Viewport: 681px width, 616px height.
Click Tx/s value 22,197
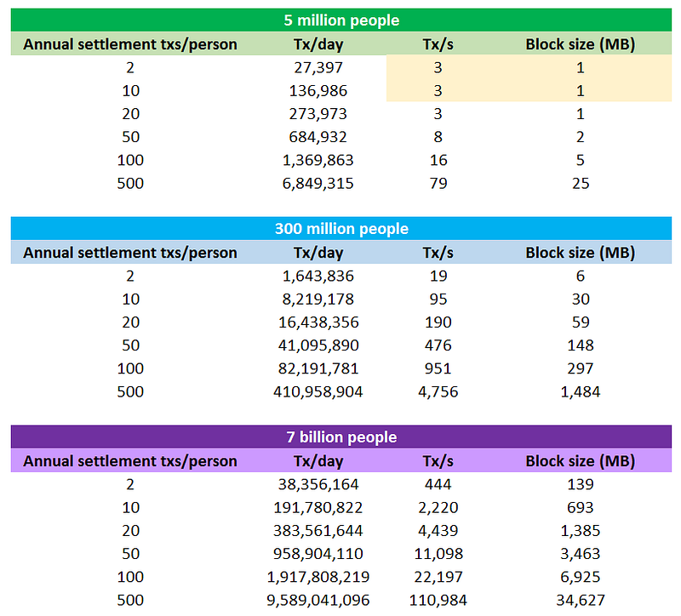(x=438, y=577)
